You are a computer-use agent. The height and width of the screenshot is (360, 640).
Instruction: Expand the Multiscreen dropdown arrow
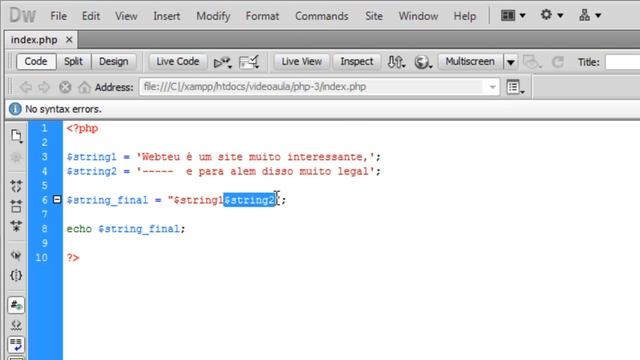[x=511, y=62]
